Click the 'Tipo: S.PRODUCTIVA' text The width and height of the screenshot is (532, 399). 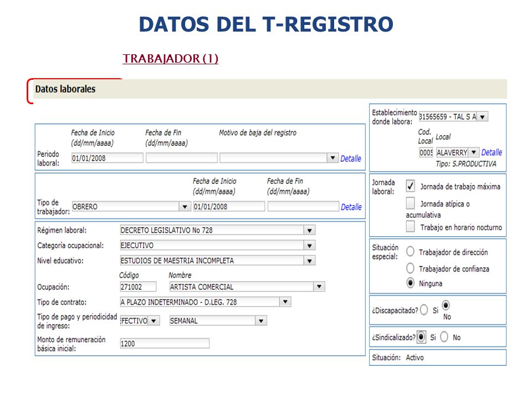[466, 164]
